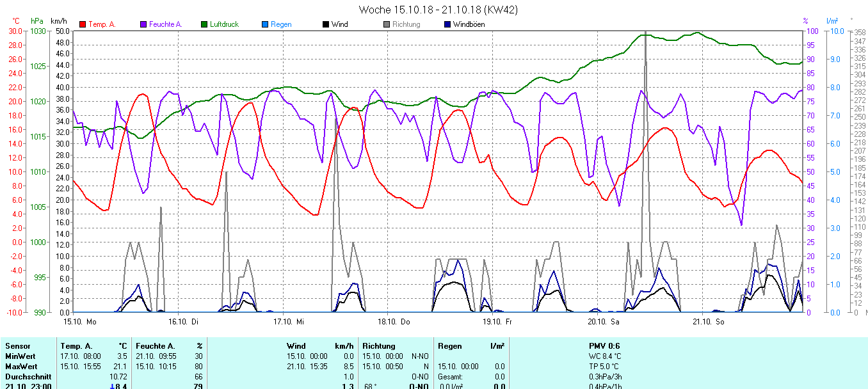Click the chart title Woche 15.10.18 - 21.10.18

pyautogui.click(x=438, y=10)
